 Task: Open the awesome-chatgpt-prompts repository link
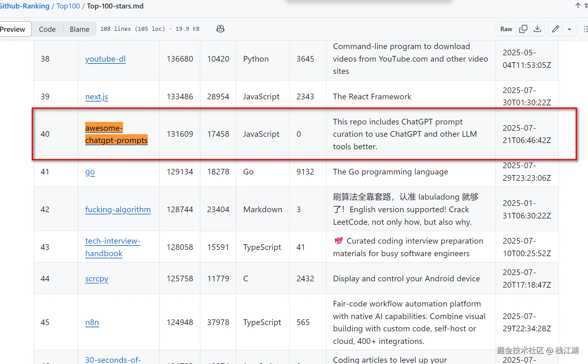[x=116, y=134]
